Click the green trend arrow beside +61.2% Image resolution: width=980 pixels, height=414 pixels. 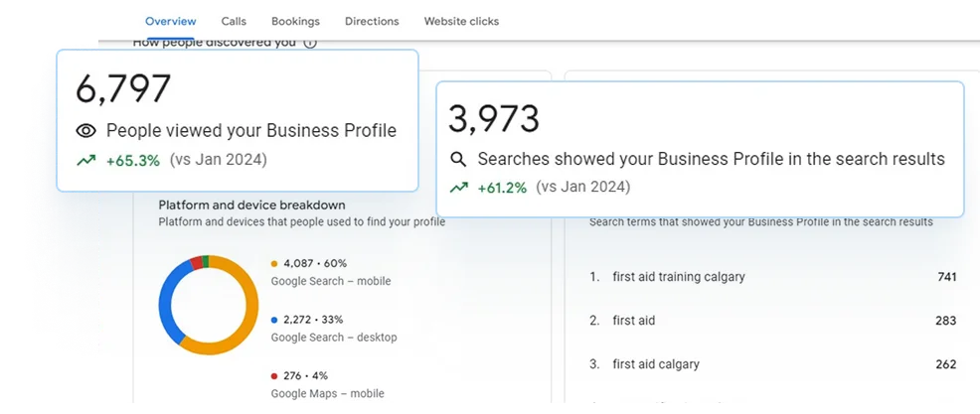(x=458, y=187)
